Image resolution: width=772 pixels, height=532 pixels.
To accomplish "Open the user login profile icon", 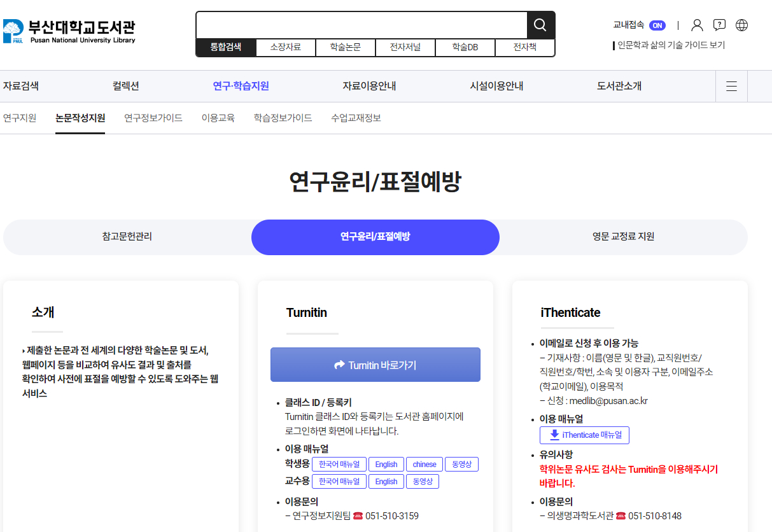I will [697, 25].
